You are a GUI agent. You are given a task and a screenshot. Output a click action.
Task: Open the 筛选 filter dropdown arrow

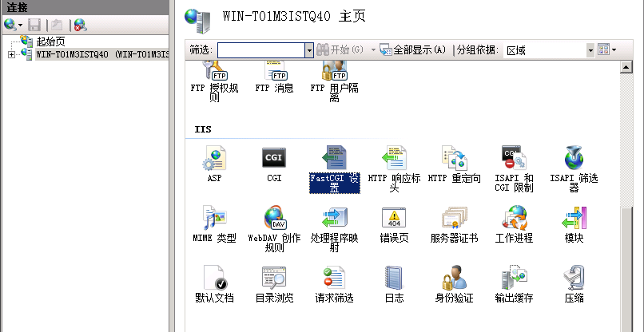tap(309, 50)
